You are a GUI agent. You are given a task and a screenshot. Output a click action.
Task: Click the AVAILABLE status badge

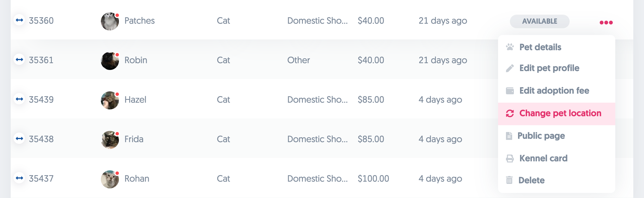(539, 21)
